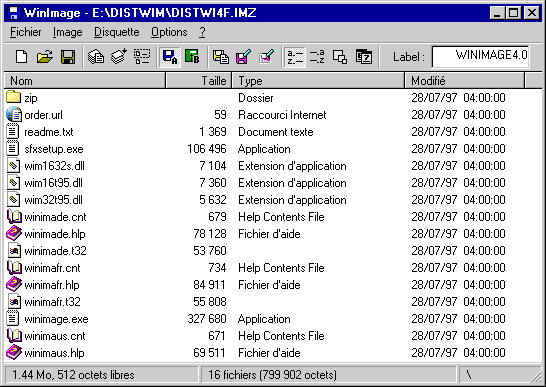The height and width of the screenshot is (387, 546).
Task: Select the winimade.hlp help icon
Action: click(x=14, y=233)
